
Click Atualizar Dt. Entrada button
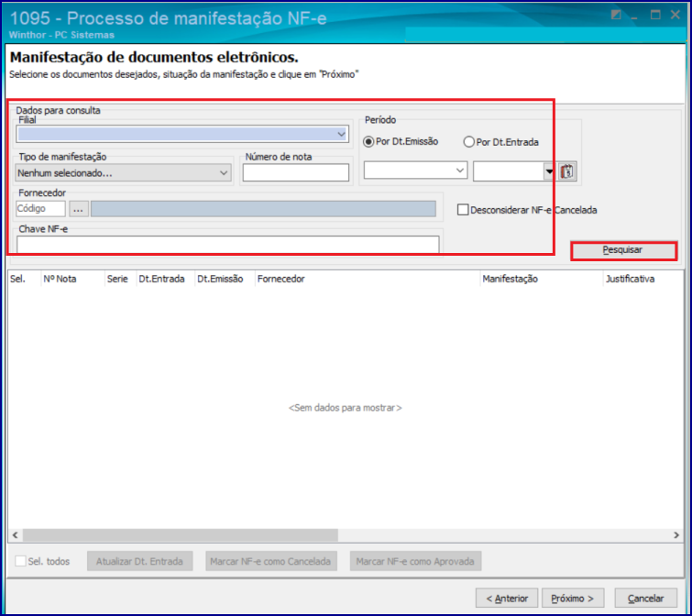[x=139, y=561]
